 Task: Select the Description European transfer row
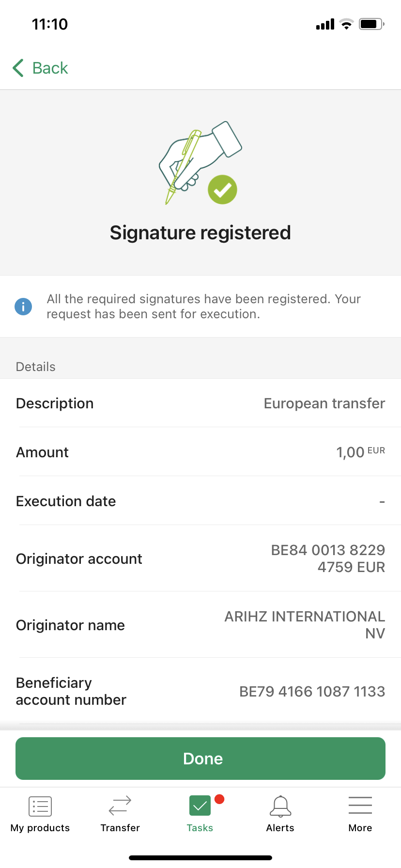click(200, 403)
